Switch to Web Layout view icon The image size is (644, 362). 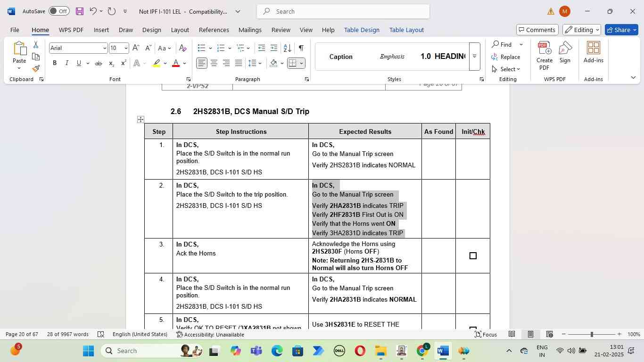pyautogui.click(x=549, y=334)
